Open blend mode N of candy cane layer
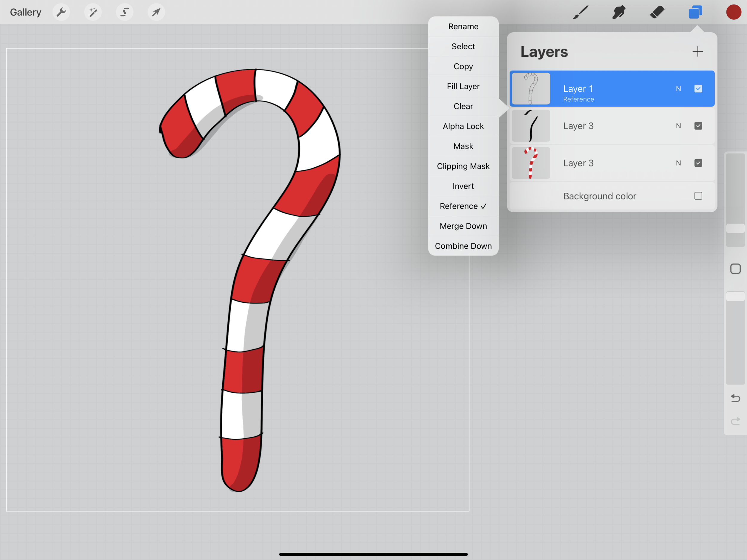The image size is (747, 560). point(678,163)
